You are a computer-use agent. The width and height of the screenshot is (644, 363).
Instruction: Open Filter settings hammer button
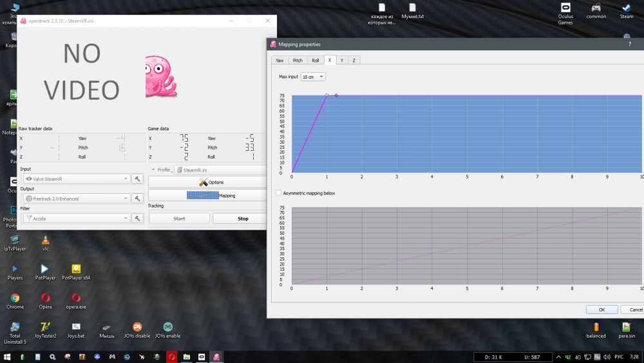click(x=137, y=219)
